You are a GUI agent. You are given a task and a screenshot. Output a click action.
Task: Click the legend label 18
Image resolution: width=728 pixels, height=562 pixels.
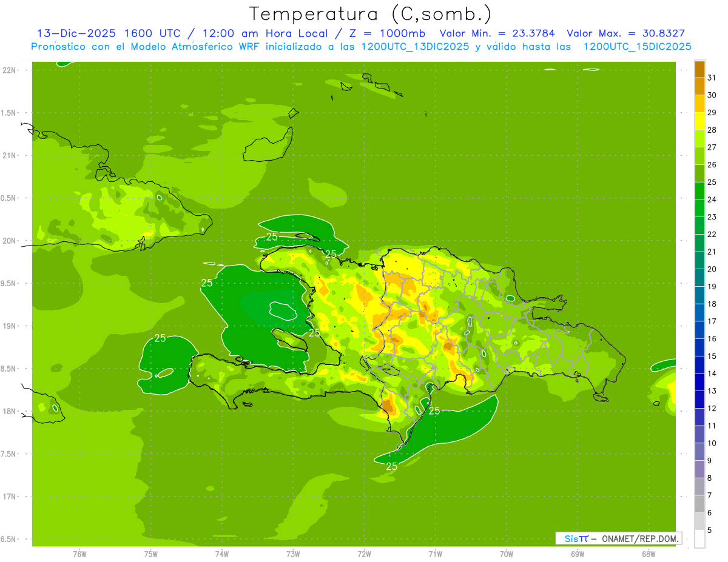pyautogui.click(x=712, y=304)
